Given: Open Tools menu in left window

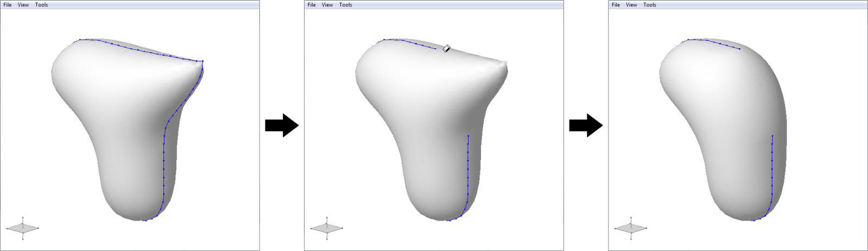Looking at the screenshot, I should (x=42, y=5).
